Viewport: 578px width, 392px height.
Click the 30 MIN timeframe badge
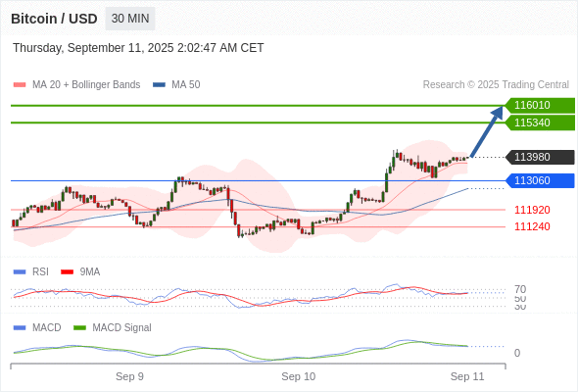pos(130,19)
